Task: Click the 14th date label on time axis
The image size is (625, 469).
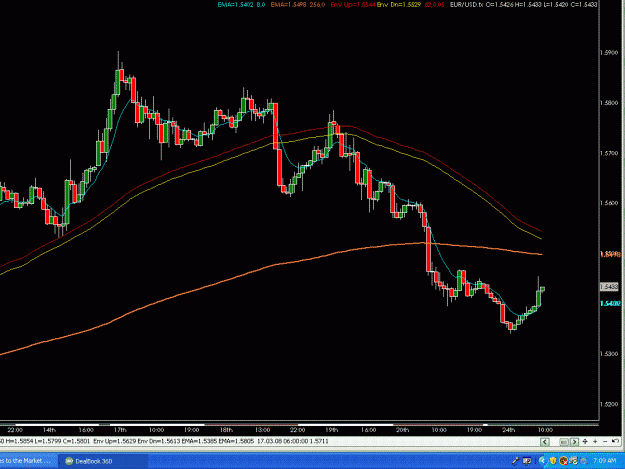Action: [x=49, y=430]
